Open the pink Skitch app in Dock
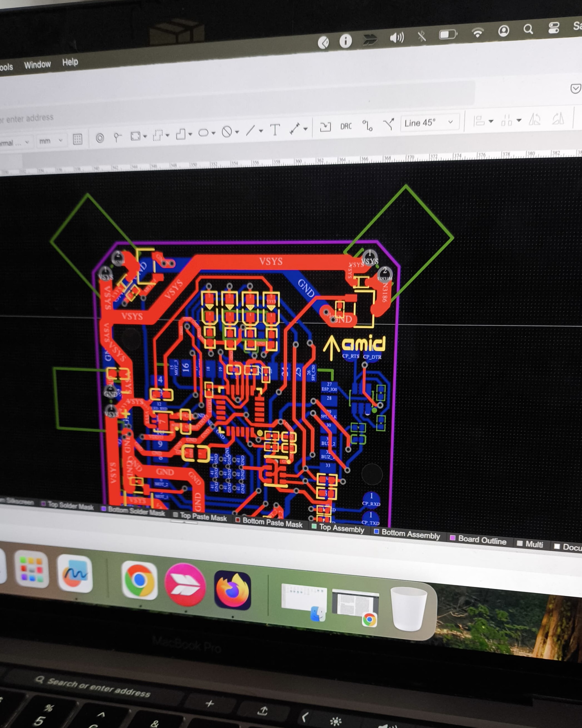This screenshot has height=728, width=582. pos(185,585)
